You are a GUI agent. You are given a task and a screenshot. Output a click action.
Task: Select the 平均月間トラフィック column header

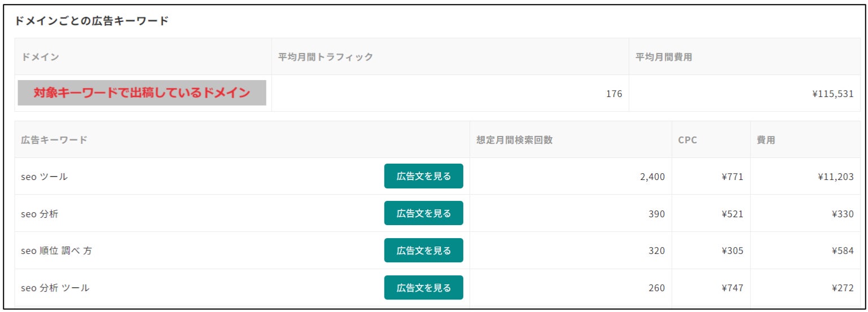point(326,57)
